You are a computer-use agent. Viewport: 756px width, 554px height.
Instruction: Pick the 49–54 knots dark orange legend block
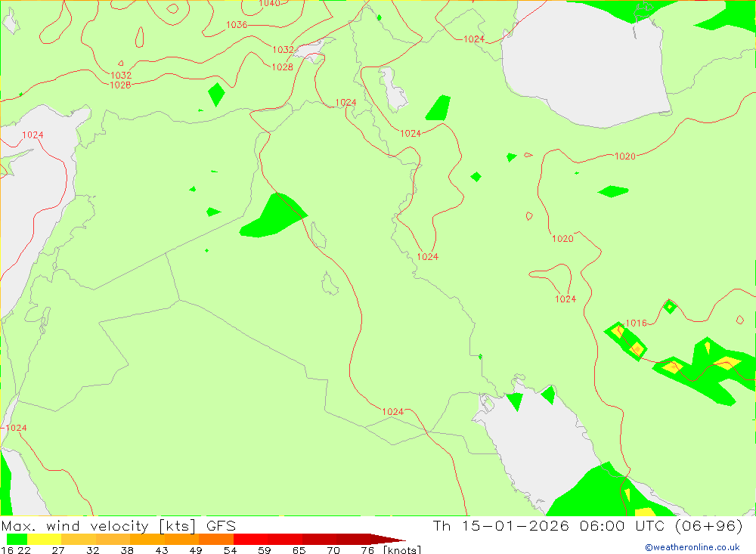216,539
